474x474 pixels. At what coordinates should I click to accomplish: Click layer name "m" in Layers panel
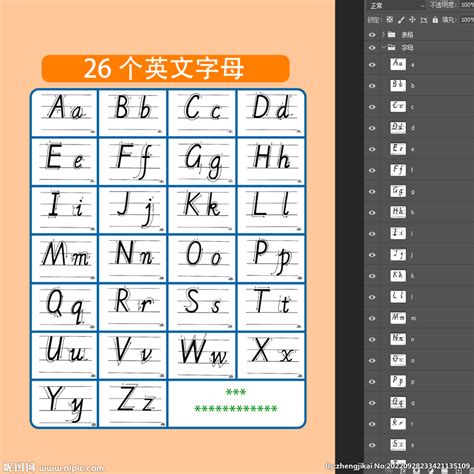[413, 319]
